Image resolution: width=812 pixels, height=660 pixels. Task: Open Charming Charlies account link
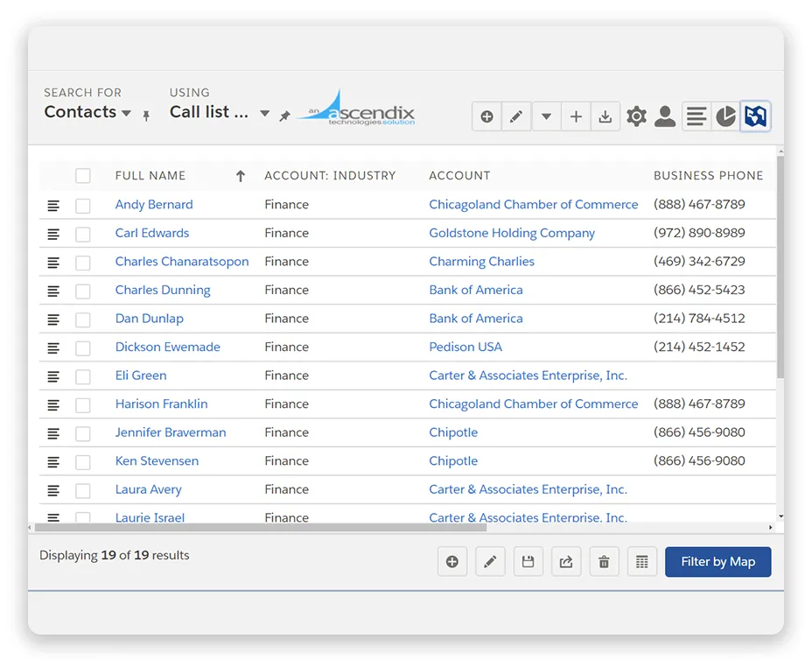pos(481,262)
